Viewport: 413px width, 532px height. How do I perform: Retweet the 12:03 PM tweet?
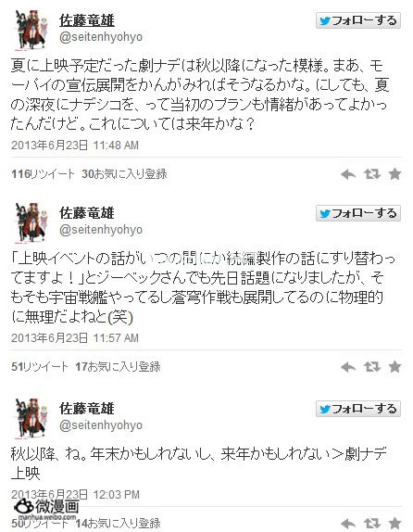[x=372, y=524]
